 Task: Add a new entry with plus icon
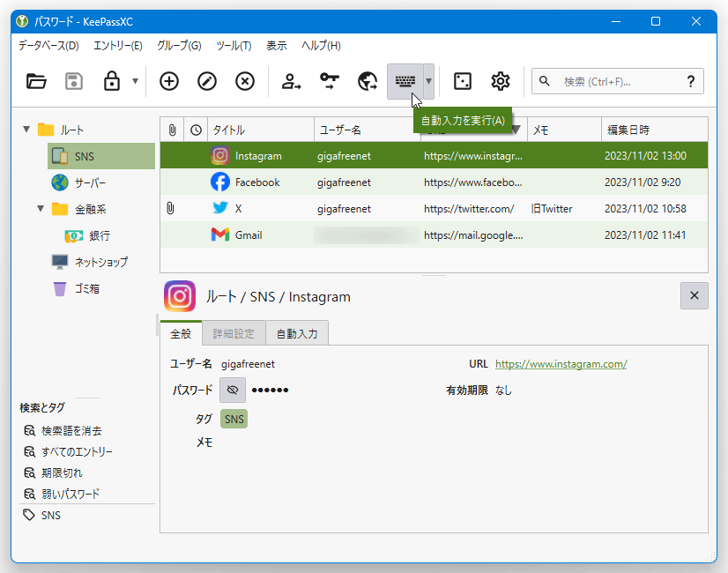click(x=169, y=81)
